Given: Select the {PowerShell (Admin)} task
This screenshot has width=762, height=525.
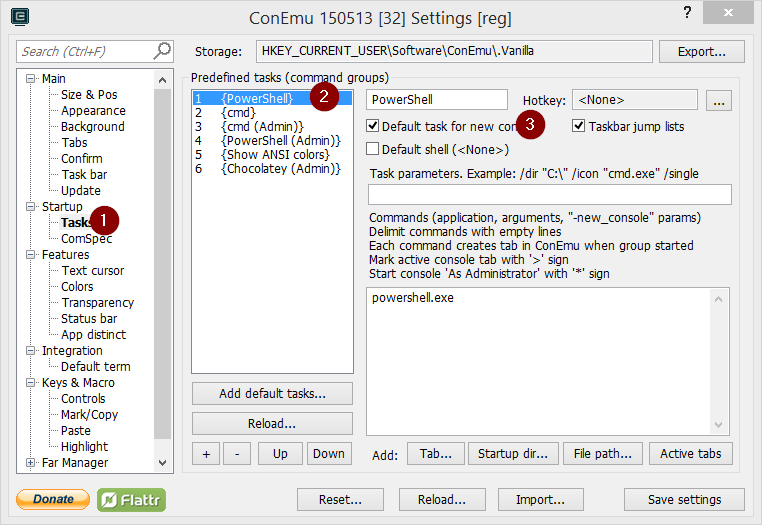Looking at the screenshot, I should [272, 141].
